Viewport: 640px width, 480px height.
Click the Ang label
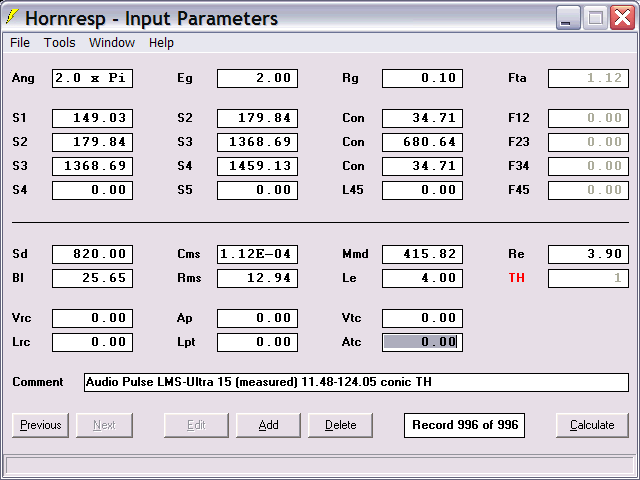[x=23, y=78]
